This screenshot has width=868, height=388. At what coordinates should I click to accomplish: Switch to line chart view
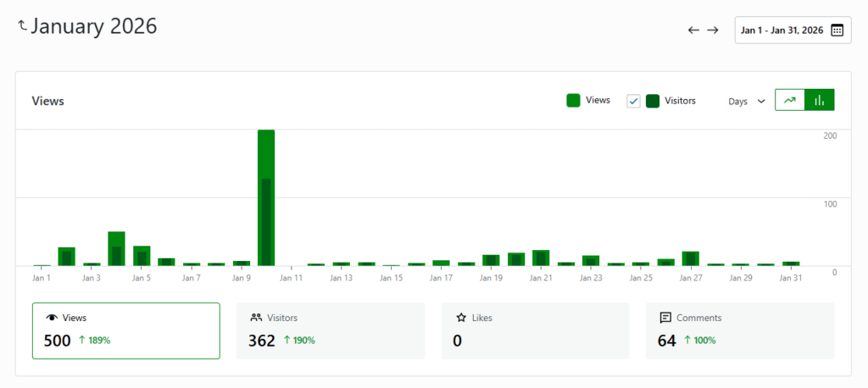coord(790,100)
